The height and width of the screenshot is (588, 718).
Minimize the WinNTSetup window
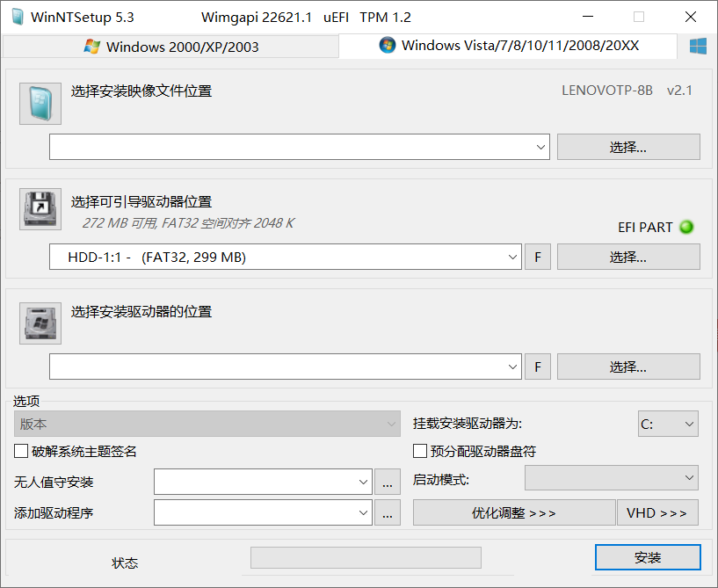pyautogui.click(x=588, y=17)
